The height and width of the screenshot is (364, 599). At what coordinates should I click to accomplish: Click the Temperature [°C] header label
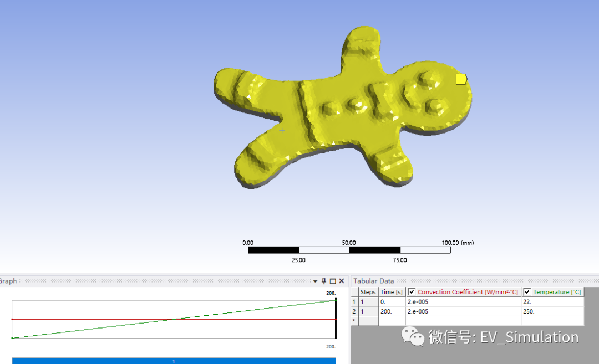pos(557,292)
